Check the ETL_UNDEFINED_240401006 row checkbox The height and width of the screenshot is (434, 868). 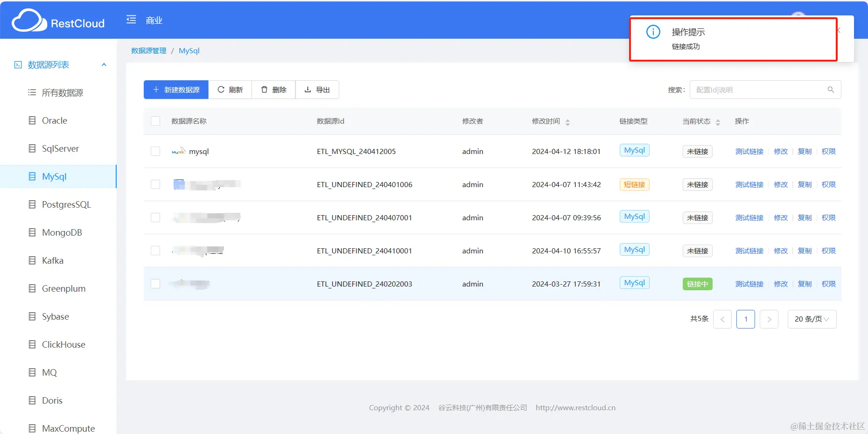155,184
